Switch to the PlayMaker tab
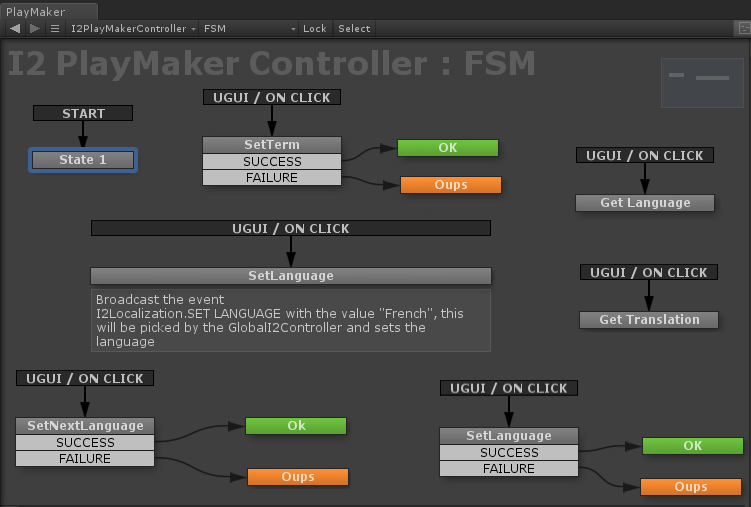The image size is (751, 507). (x=36, y=12)
